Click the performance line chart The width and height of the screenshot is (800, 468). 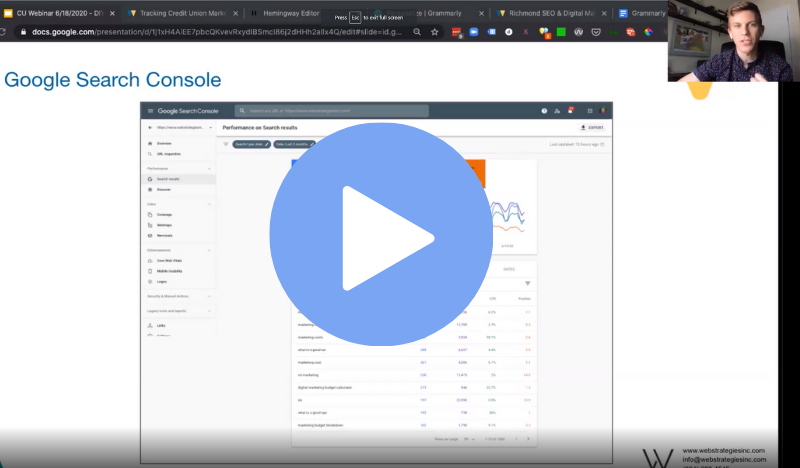[507, 218]
